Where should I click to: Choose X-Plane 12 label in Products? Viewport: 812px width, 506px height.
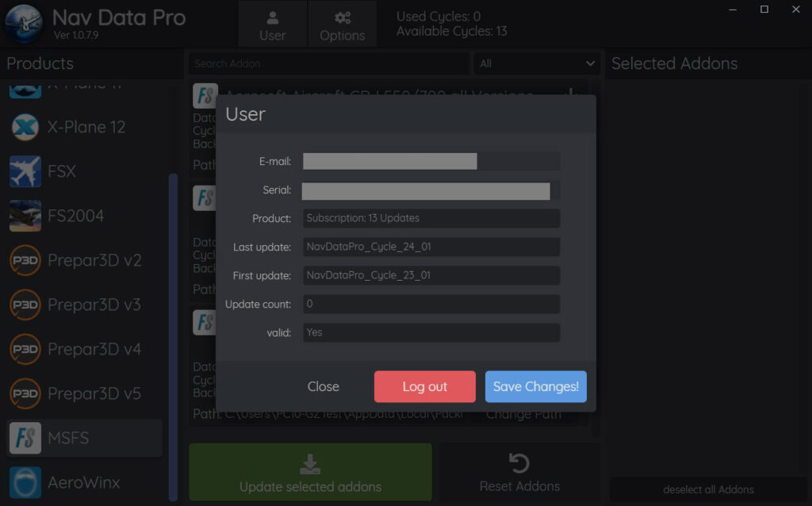(x=86, y=127)
